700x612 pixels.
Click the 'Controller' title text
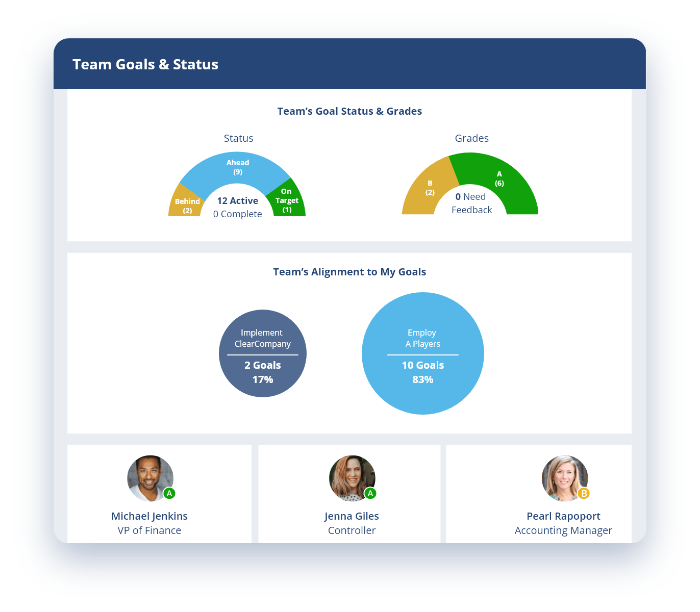[352, 530]
